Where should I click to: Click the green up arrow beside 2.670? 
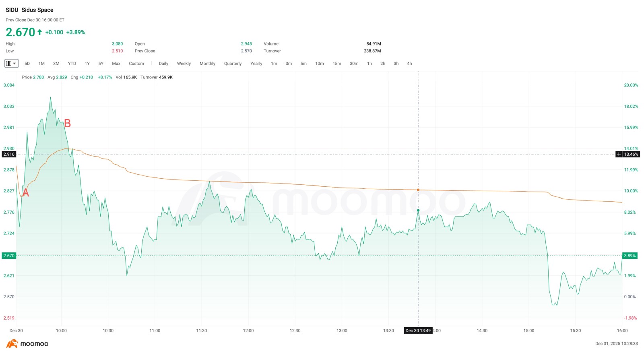click(x=39, y=32)
